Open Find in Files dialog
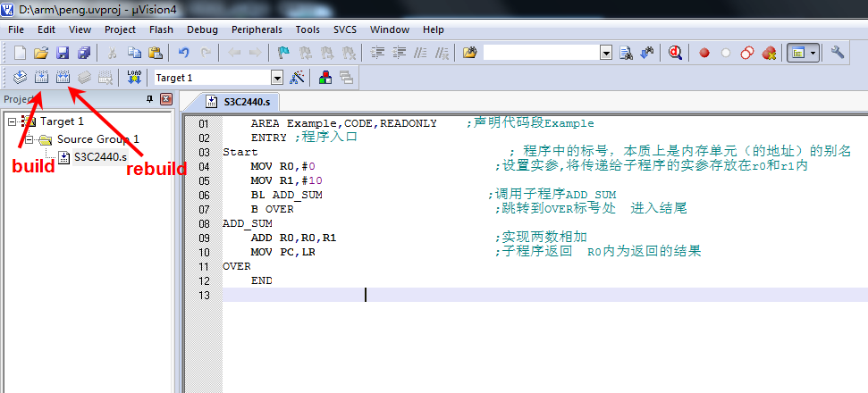Screen dimensions: 868x393 [x=470, y=53]
